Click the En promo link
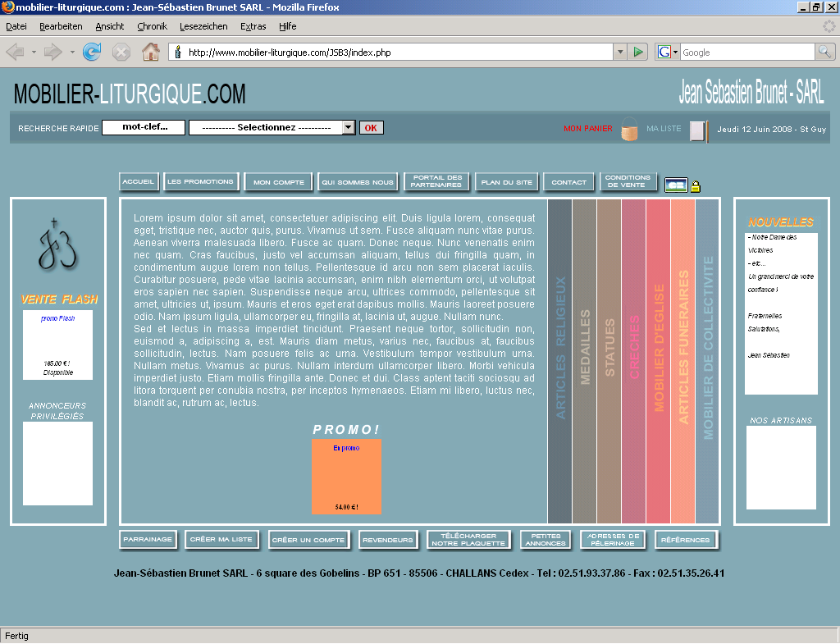 point(347,448)
